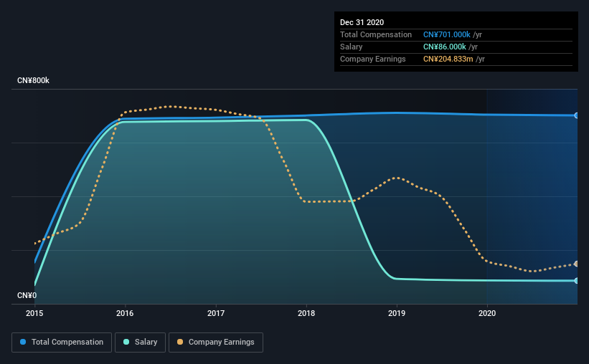Select the 2017 x-axis label
Screen dimensions: 589x364
(216, 313)
